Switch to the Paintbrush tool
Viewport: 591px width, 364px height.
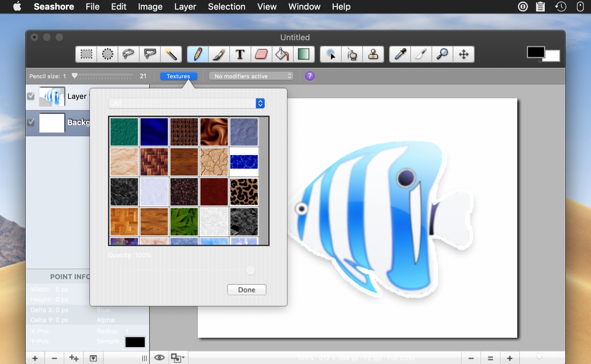(x=219, y=54)
